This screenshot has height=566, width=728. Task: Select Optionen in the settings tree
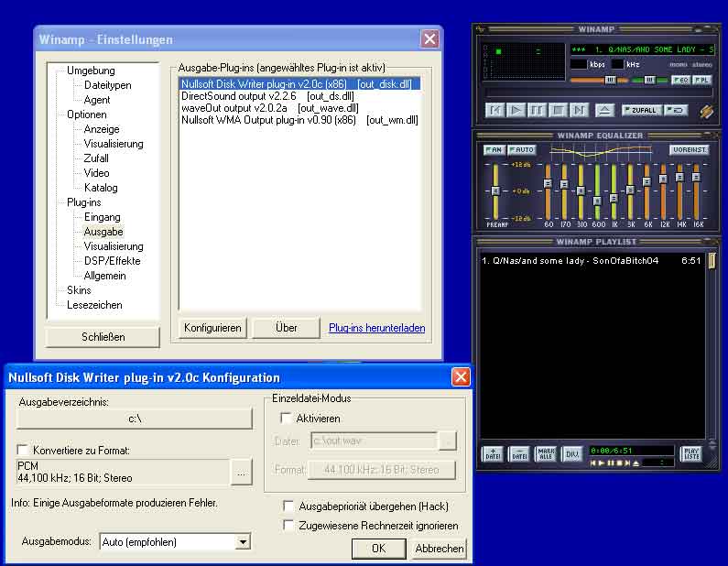tap(87, 114)
